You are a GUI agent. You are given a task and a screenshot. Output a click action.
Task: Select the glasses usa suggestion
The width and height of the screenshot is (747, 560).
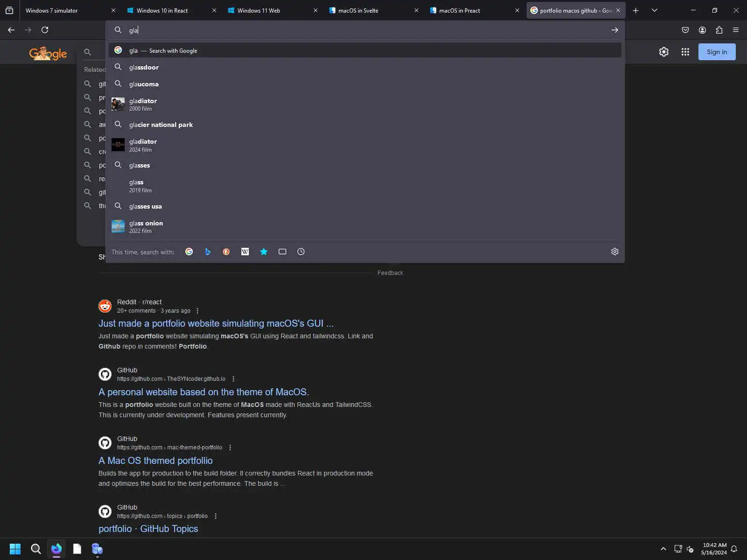365,206
